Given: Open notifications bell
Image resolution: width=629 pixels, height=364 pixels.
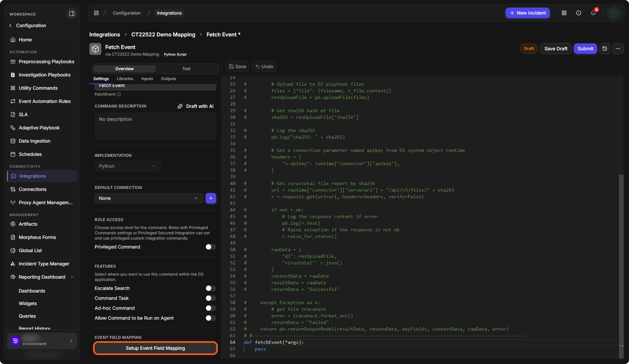Looking at the screenshot, I should click(593, 13).
